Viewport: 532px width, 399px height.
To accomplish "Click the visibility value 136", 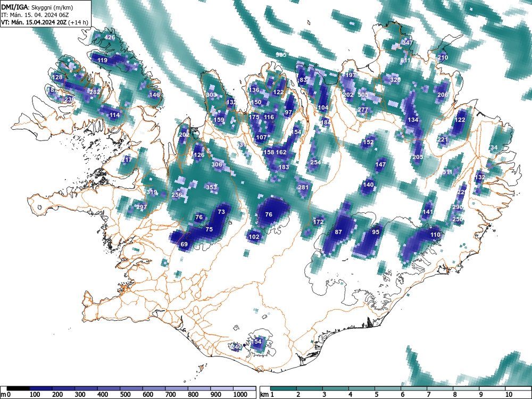I will click(x=254, y=90).
